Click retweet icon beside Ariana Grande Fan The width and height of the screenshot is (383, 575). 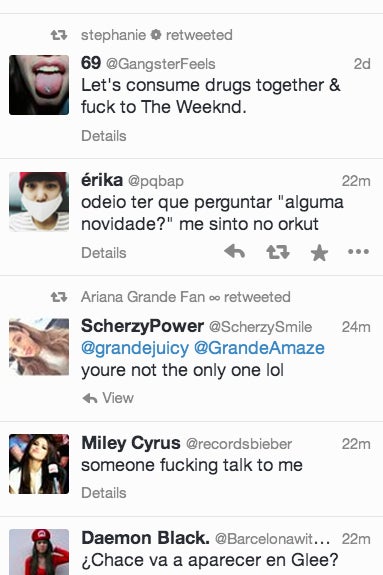pos(59,297)
